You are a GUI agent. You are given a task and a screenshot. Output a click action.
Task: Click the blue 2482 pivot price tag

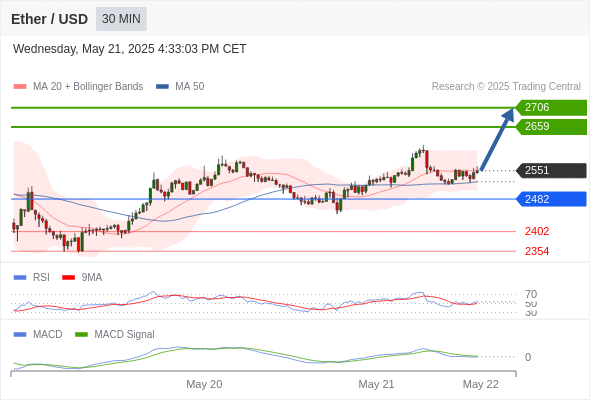[x=551, y=199]
